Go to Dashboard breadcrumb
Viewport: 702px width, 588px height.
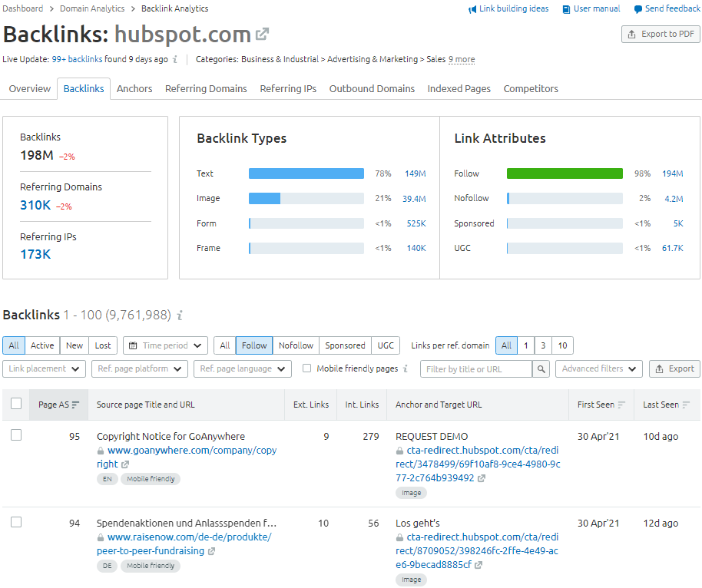click(x=23, y=8)
